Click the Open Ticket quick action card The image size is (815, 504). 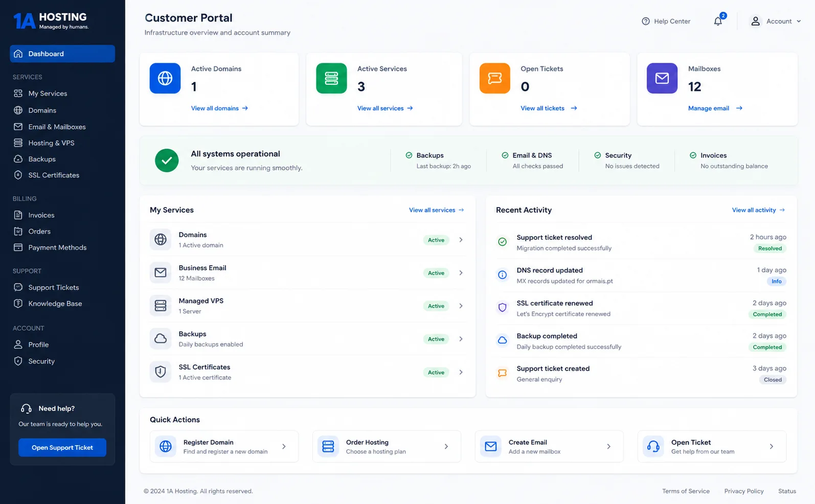(x=712, y=446)
